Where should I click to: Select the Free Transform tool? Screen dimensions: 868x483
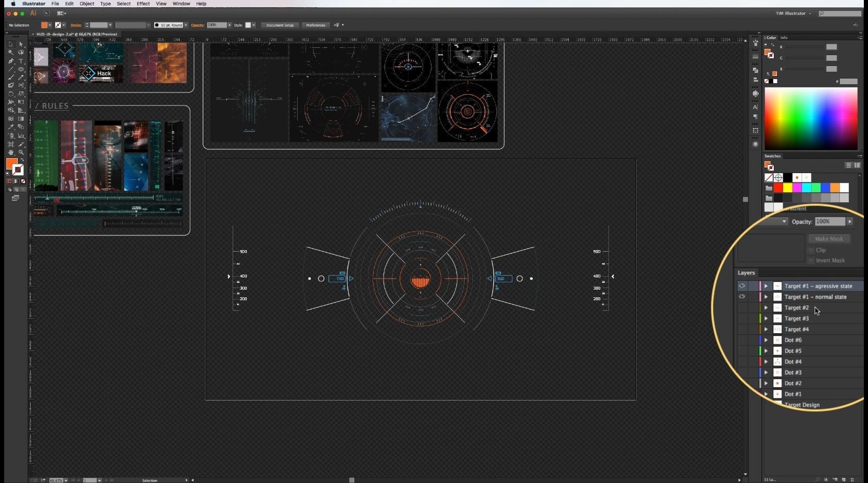tap(21, 102)
